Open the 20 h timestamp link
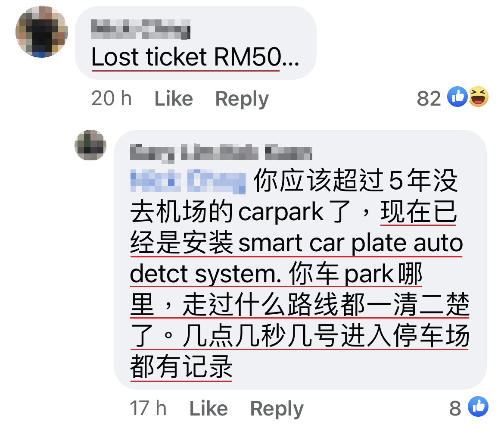 click(111, 98)
